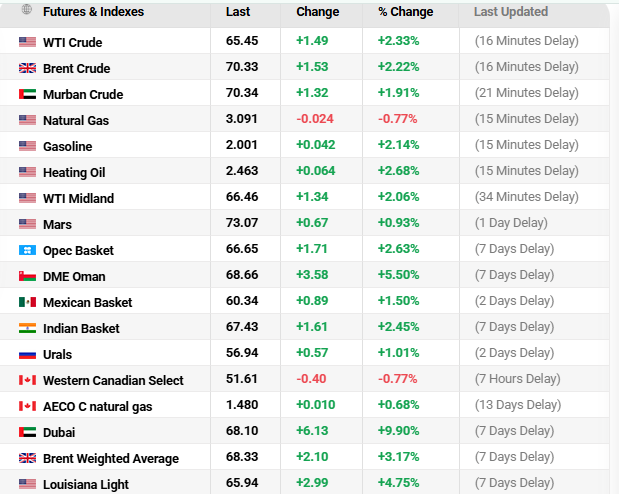Click WTI Crude last price 65.45

pos(242,41)
